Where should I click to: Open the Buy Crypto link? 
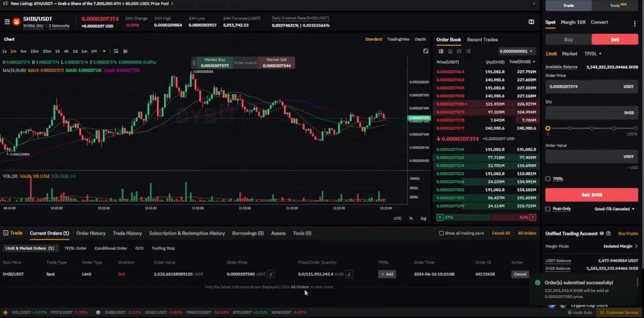tap(628, 233)
